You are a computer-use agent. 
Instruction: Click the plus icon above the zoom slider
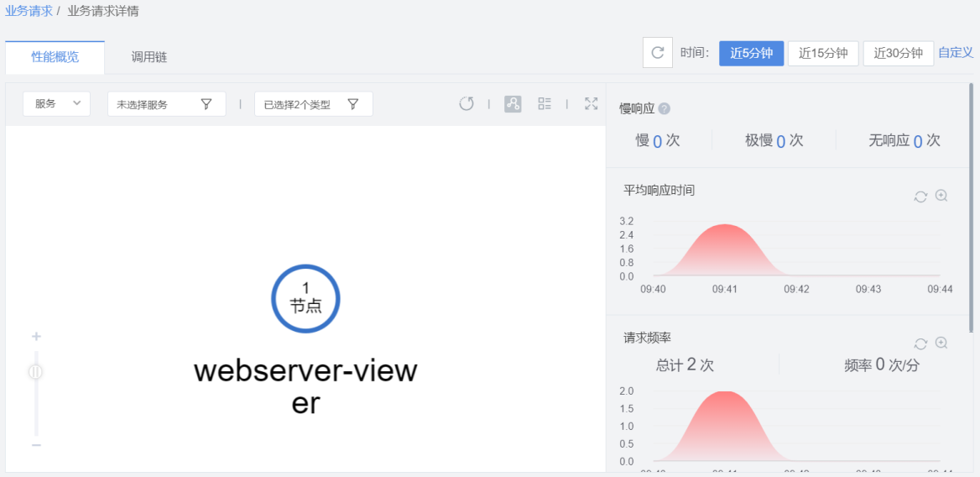point(36,337)
